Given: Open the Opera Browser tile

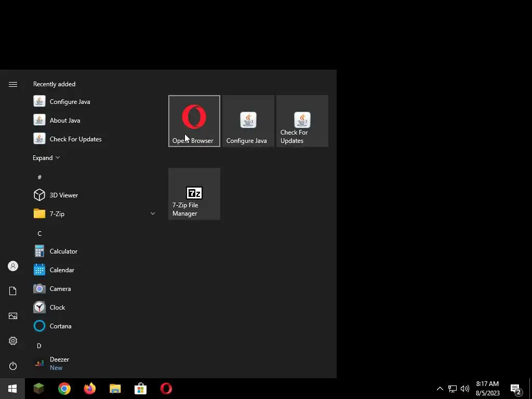Looking at the screenshot, I should [x=194, y=121].
